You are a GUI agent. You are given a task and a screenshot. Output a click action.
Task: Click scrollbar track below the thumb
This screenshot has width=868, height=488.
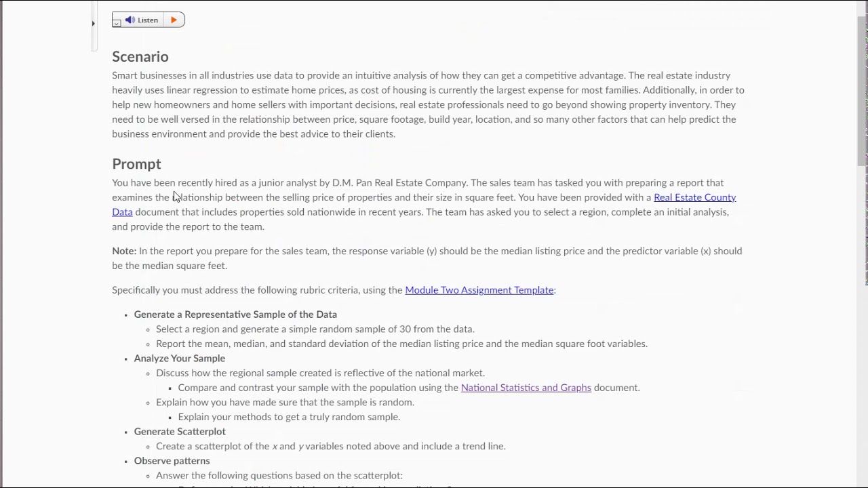pyautogui.click(x=862, y=339)
